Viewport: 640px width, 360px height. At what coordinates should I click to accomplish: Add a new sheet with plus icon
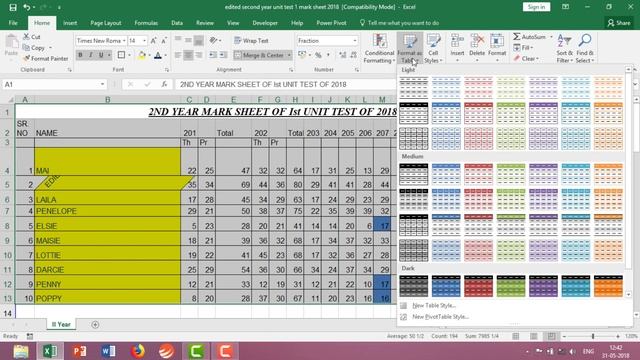point(95,324)
